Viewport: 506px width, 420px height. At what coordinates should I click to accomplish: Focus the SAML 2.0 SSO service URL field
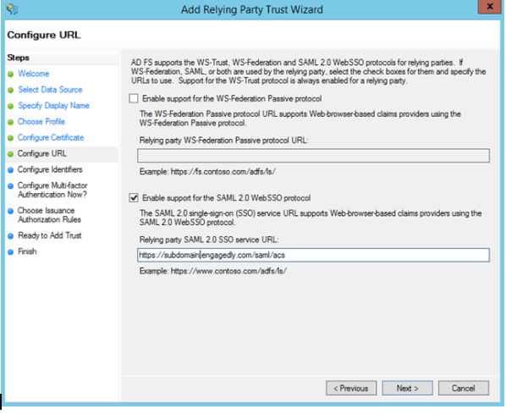point(313,255)
